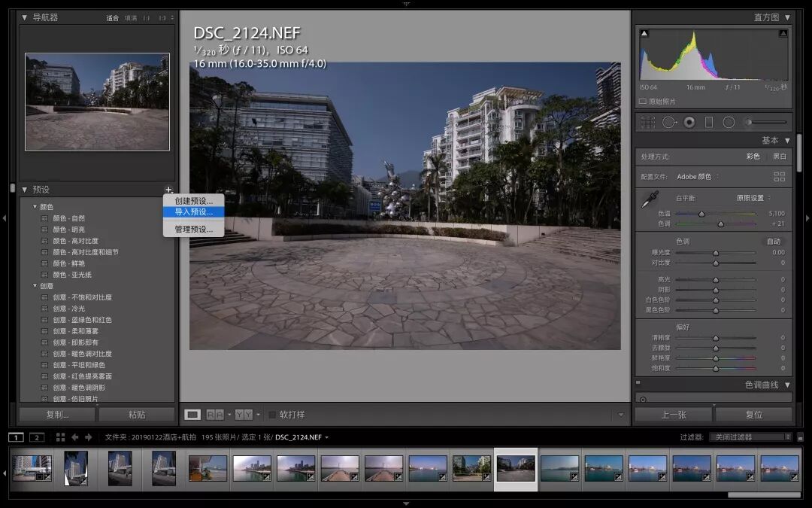This screenshot has height=508, width=812.
Task: Enable the 软打样 checkbox
Action: click(x=272, y=415)
